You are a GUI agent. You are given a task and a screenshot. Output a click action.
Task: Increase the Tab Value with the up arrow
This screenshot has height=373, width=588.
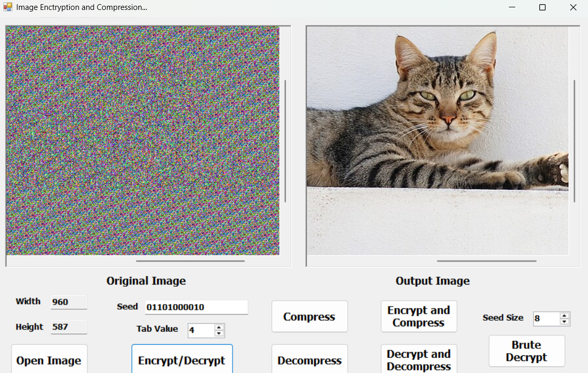pos(220,327)
